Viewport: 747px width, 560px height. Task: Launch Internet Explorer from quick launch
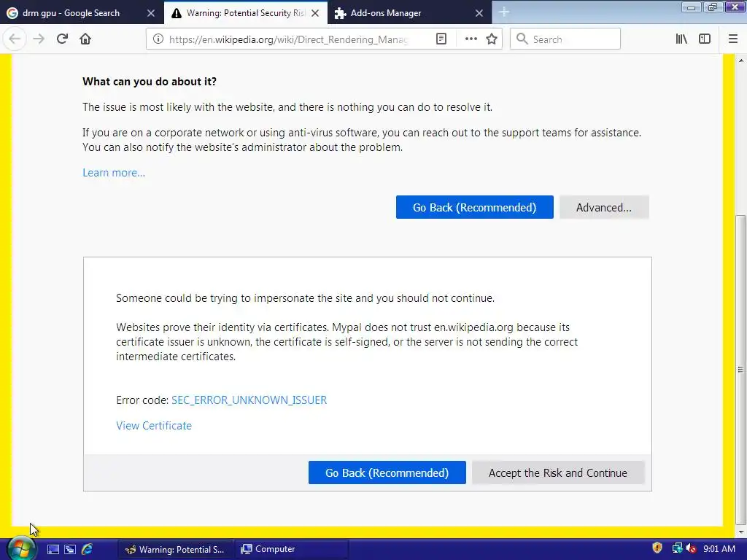point(87,550)
